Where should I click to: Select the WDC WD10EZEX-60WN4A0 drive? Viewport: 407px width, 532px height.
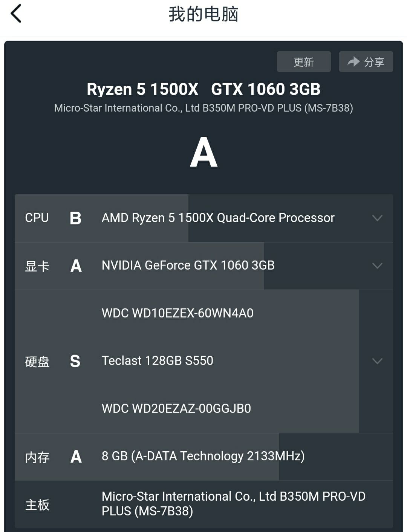coord(177,313)
